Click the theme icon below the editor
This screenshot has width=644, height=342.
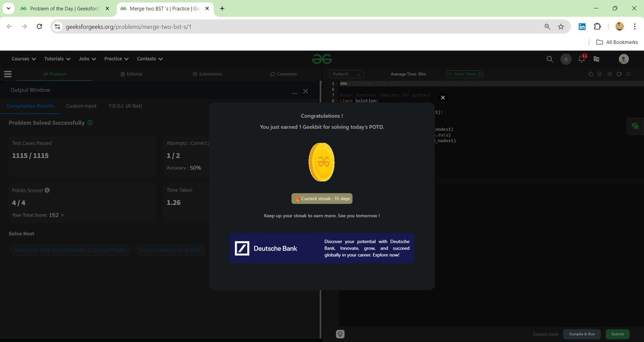tap(340, 333)
